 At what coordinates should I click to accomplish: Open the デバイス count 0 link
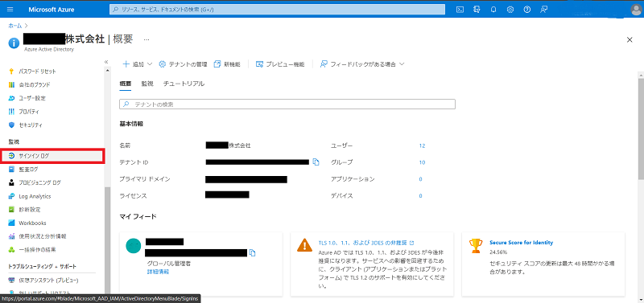point(420,196)
